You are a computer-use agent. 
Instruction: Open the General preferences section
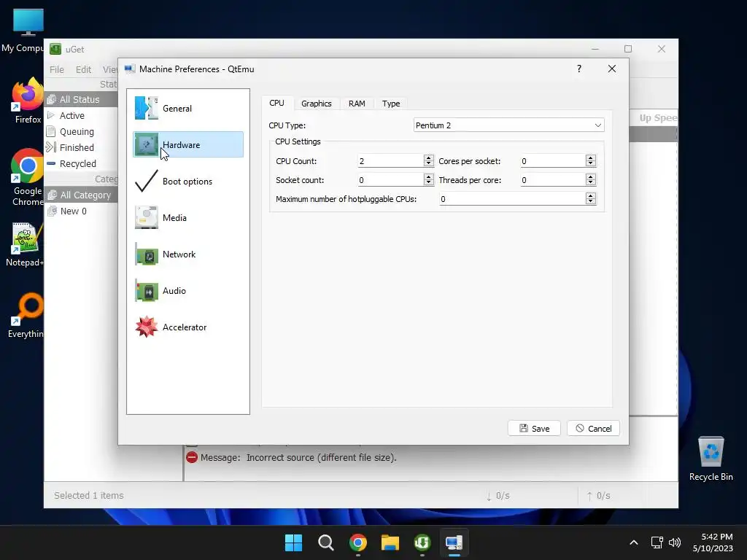pos(187,108)
